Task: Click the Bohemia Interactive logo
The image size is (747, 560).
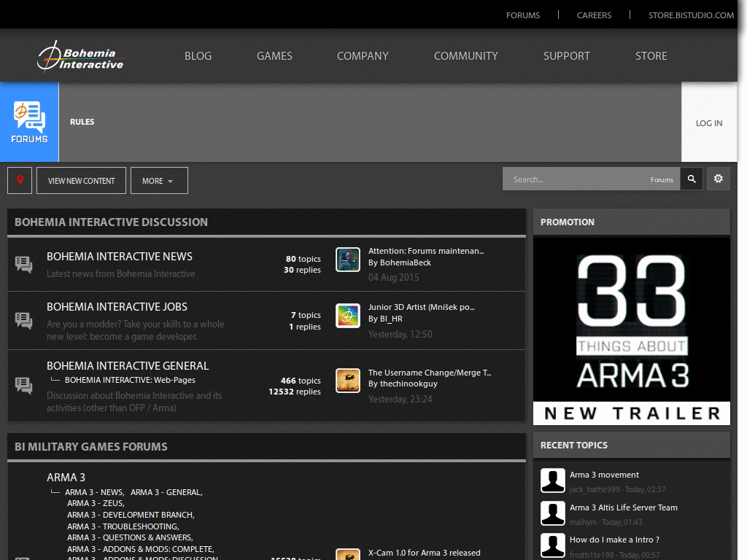Action: coord(80,57)
